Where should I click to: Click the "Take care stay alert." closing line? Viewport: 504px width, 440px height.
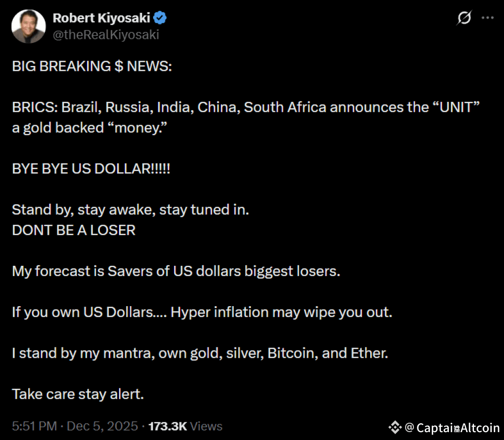(x=78, y=394)
